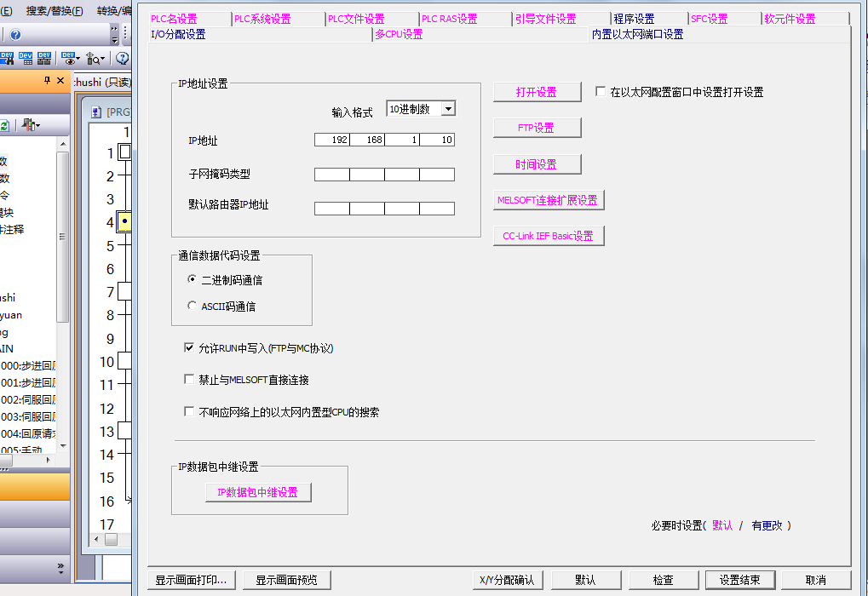This screenshot has height=596, width=868.
Task: Close the navigation panel with X icon
Action: click(60, 81)
